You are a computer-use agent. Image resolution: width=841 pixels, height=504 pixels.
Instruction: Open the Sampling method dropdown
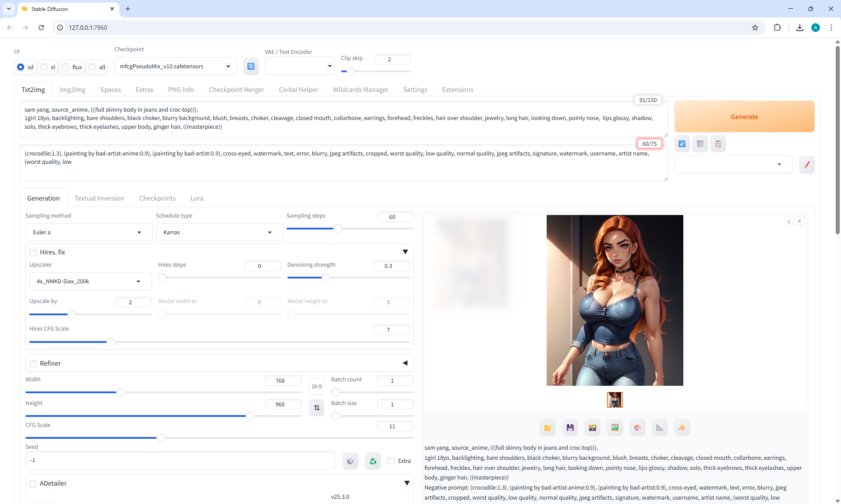(x=88, y=233)
